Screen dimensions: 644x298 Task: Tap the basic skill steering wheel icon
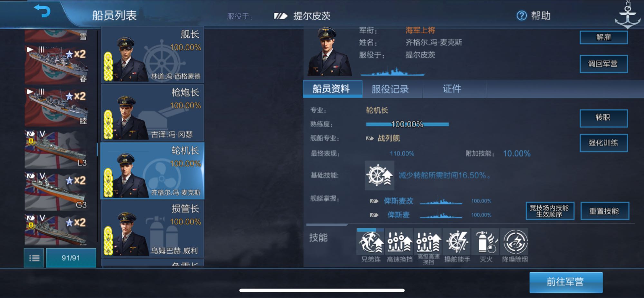tap(379, 175)
